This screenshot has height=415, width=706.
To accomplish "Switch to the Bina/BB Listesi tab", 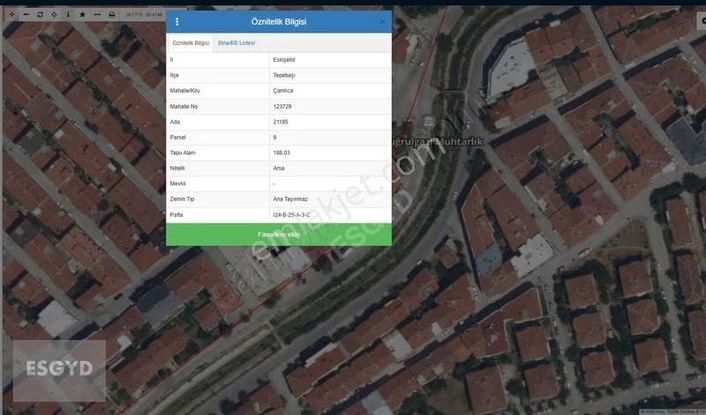I will pos(237,43).
